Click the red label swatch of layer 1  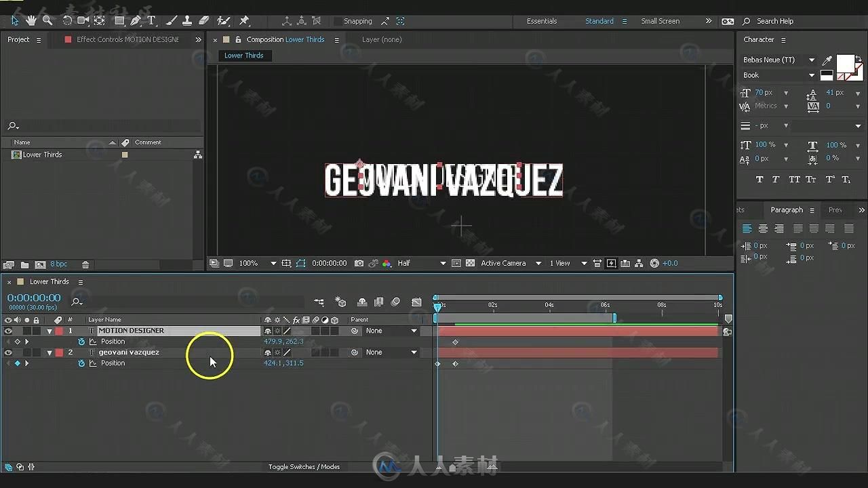click(59, 331)
